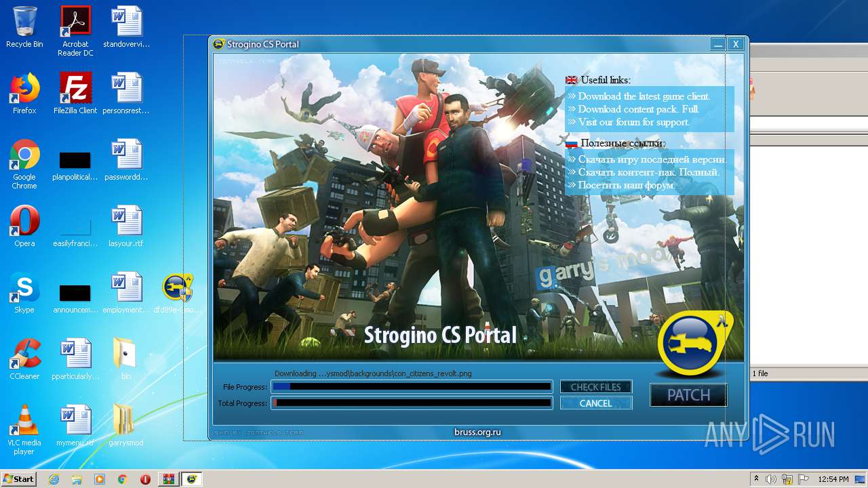Open 'Скачать контент-пак. Полный.' link
Image resolution: width=868 pixels, height=488 pixels.
(649, 172)
